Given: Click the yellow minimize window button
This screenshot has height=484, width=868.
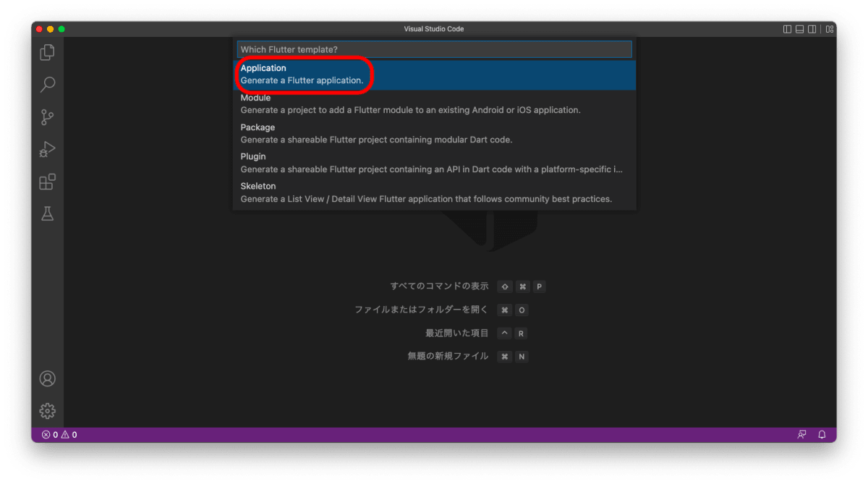Looking at the screenshot, I should (x=51, y=29).
